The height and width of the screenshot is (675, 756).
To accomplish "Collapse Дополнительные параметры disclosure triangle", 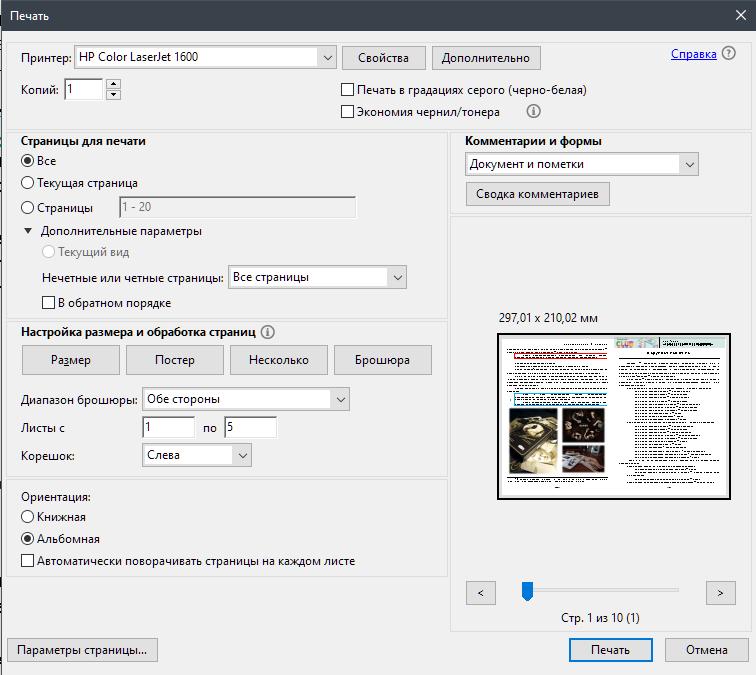I will click(x=29, y=231).
